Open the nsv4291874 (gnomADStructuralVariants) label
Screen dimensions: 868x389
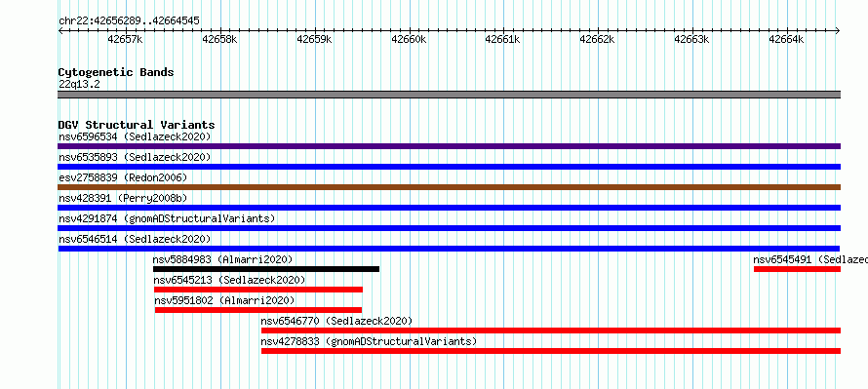[x=167, y=218]
